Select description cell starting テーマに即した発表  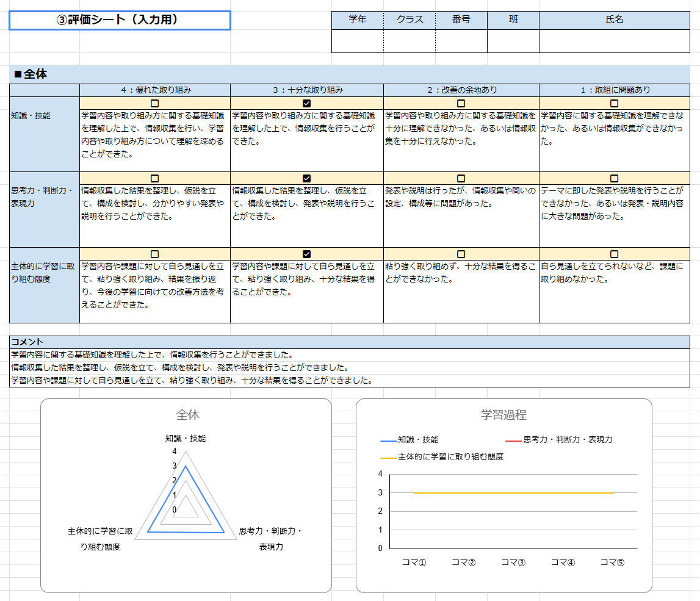[x=615, y=215]
